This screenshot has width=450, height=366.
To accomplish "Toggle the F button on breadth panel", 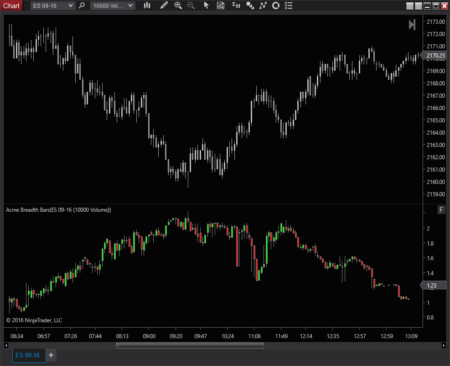I will [441, 210].
